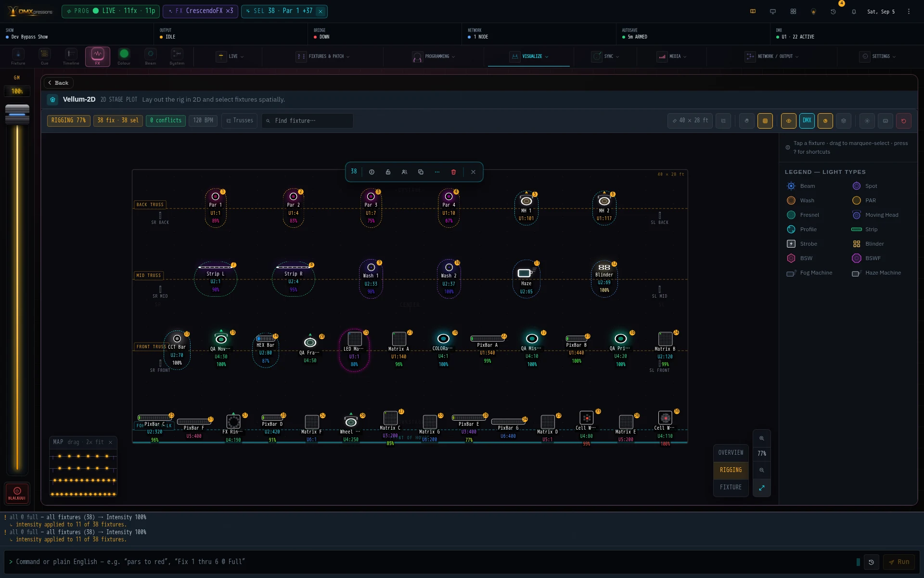The height and width of the screenshot is (578, 924).
Task: Open the Beam tool icon
Action: [x=150, y=56]
